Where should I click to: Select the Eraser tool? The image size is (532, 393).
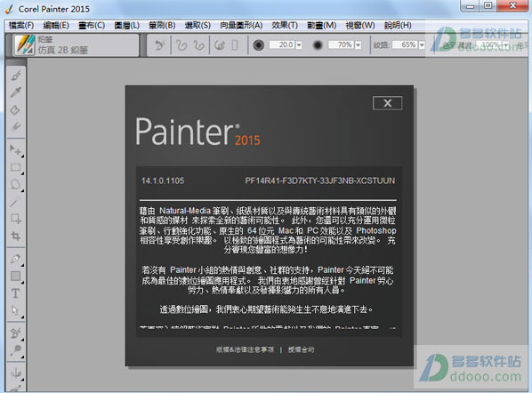(x=16, y=126)
